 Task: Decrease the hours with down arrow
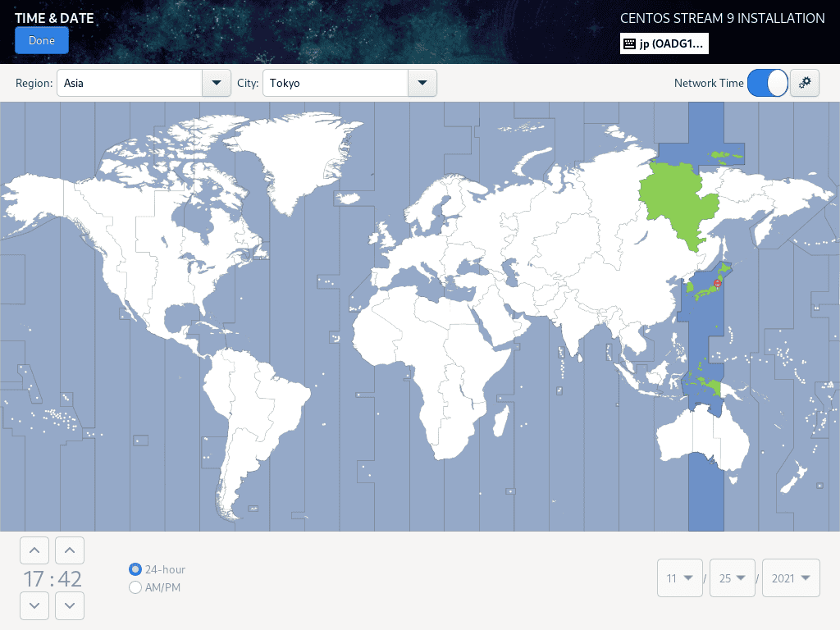click(x=34, y=605)
